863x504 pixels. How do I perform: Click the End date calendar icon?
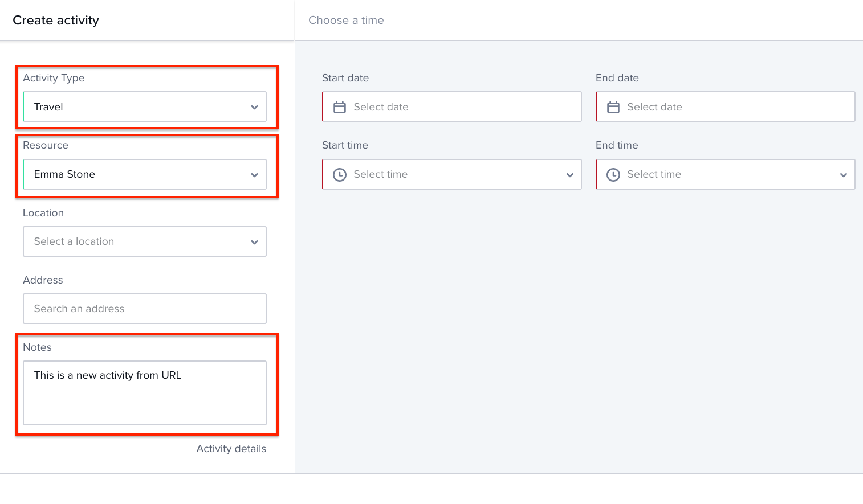click(x=613, y=107)
